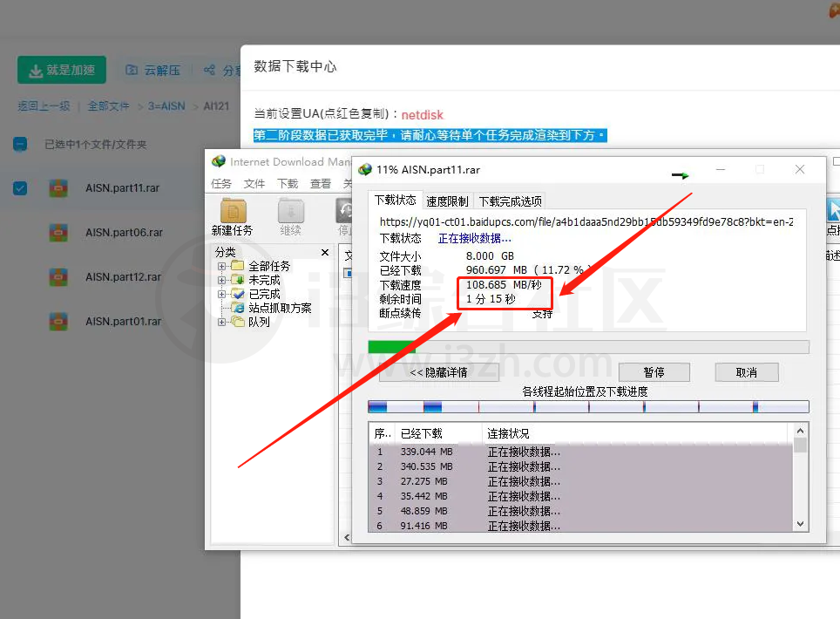Screen dimensions: 840x619
Task: Select thread row with 91.416 MB
Action: coord(581,526)
